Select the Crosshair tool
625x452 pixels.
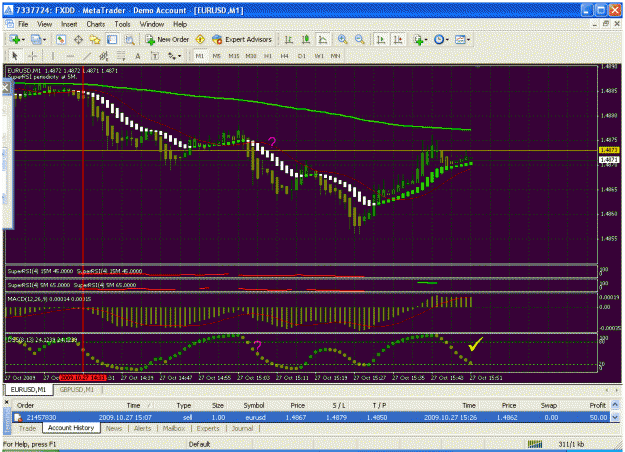pos(33,56)
